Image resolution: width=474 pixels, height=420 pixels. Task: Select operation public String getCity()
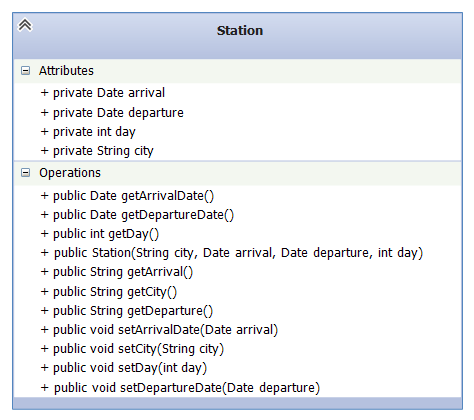click(x=109, y=292)
